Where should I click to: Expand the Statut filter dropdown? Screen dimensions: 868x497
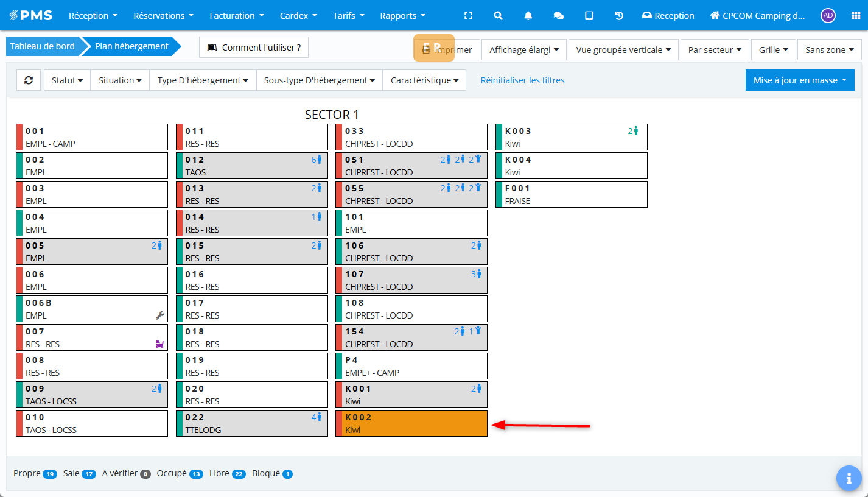click(x=67, y=80)
